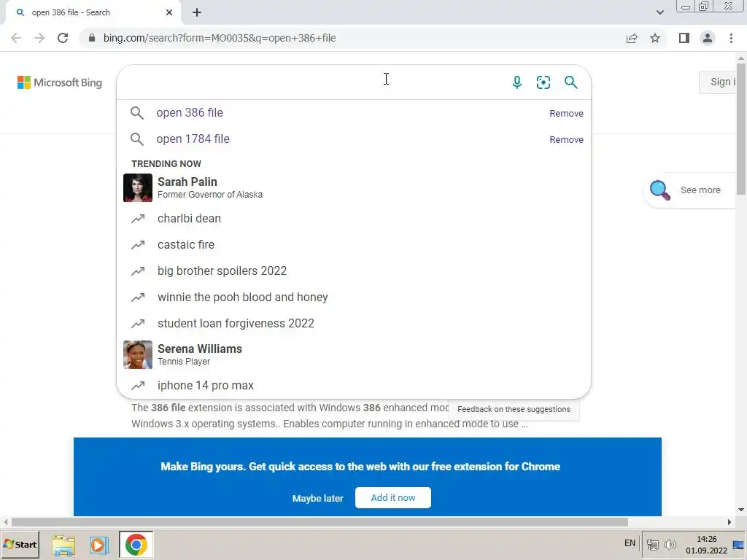
Task: Click the EN language indicator in tray
Action: click(x=630, y=543)
